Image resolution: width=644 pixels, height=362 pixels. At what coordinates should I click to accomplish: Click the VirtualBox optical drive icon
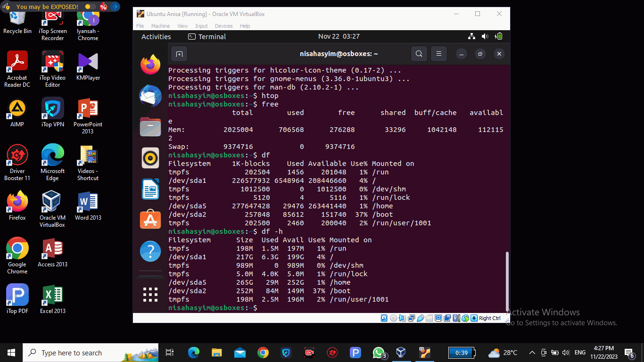(x=394, y=318)
